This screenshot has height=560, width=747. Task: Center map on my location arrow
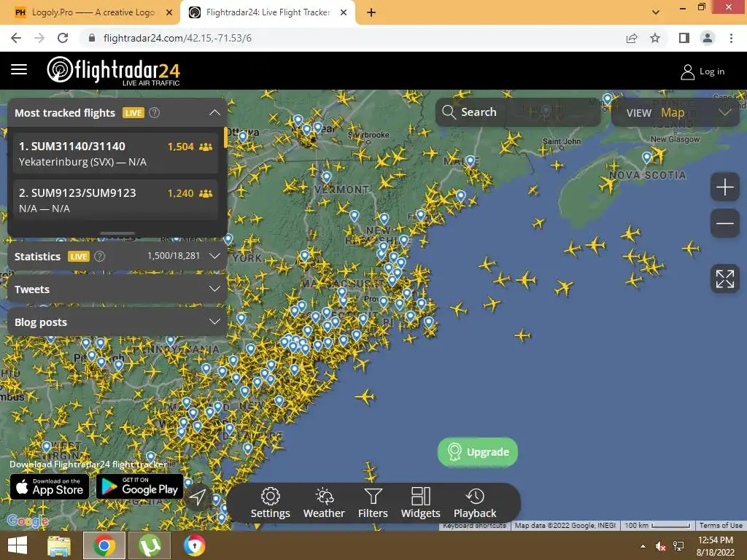click(x=197, y=497)
